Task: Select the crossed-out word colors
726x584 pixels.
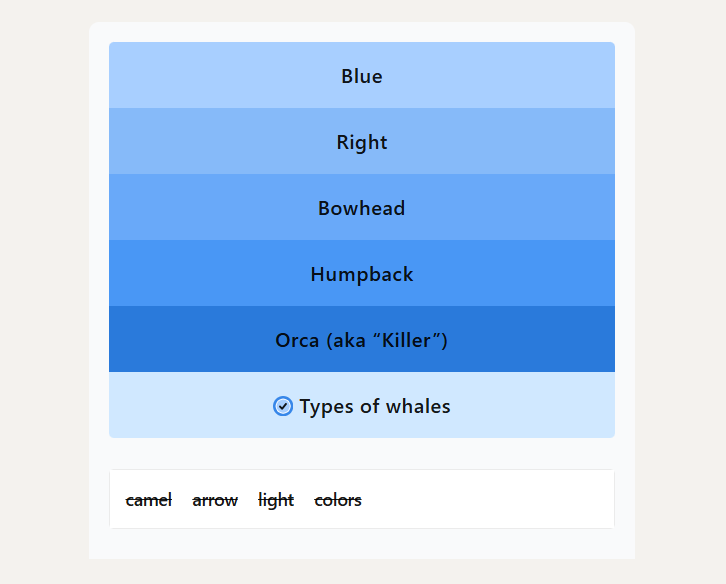Action: point(338,500)
